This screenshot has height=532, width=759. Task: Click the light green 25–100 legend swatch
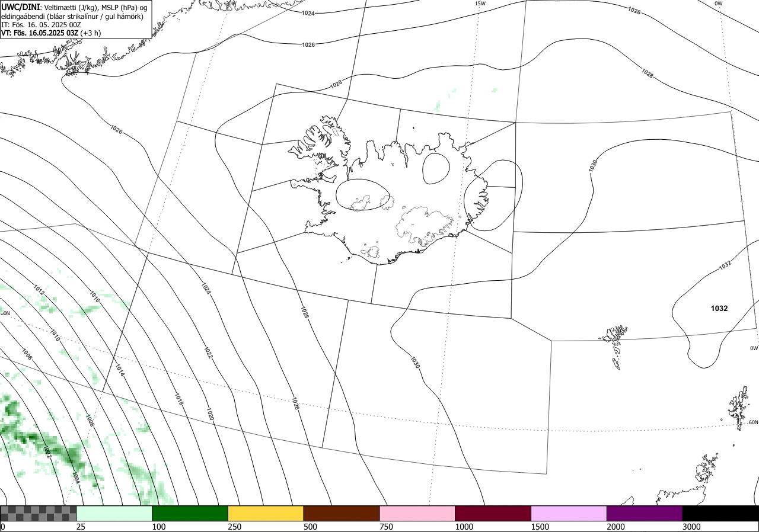coord(114,513)
